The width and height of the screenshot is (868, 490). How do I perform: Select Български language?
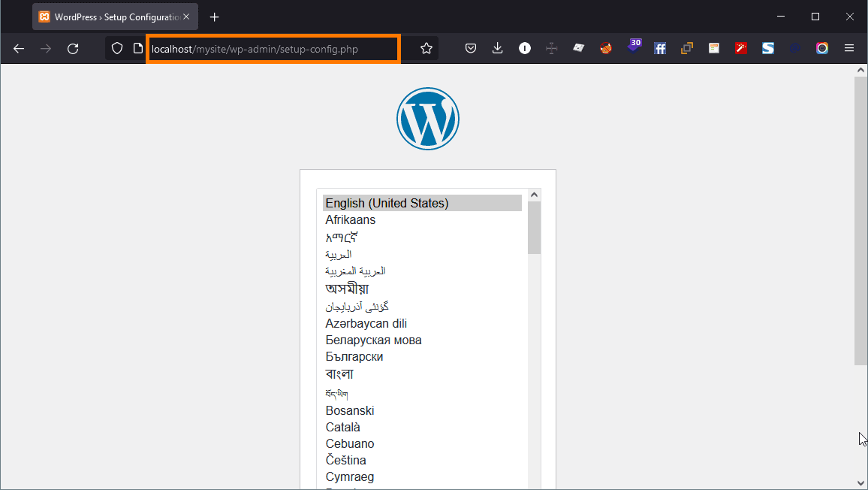423,357
